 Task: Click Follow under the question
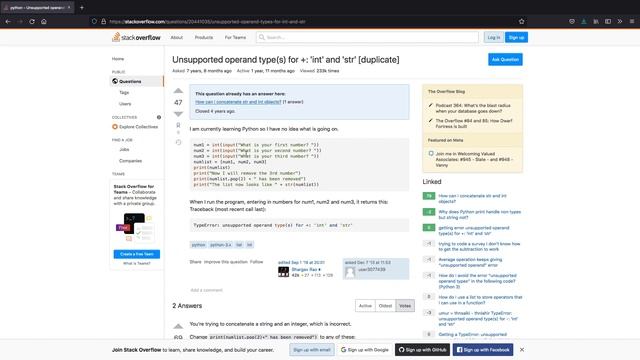coord(256,262)
